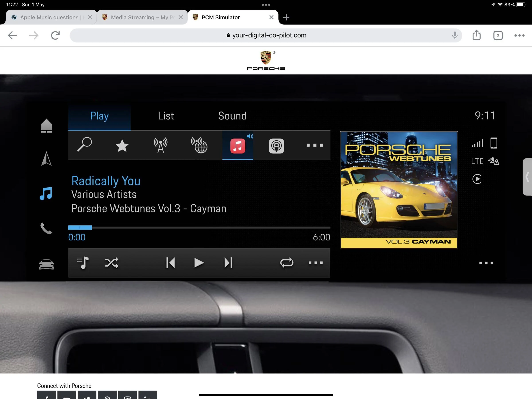
Task: Click the signal strength bars icon
Action: (477, 143)
